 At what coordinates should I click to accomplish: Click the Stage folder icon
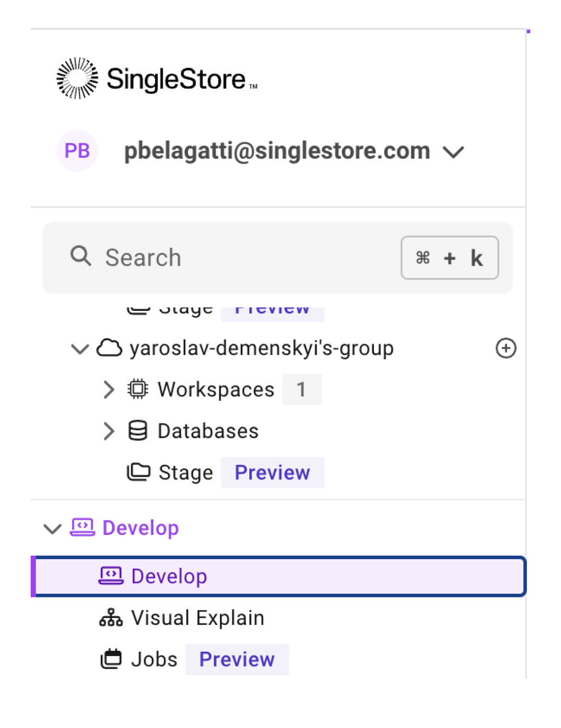pos(139,472)
